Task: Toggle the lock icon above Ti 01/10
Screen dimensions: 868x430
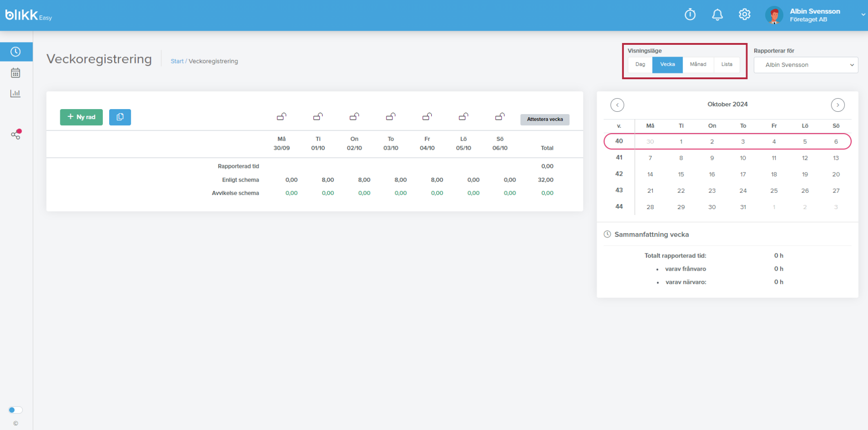Action: click(318, 117)
